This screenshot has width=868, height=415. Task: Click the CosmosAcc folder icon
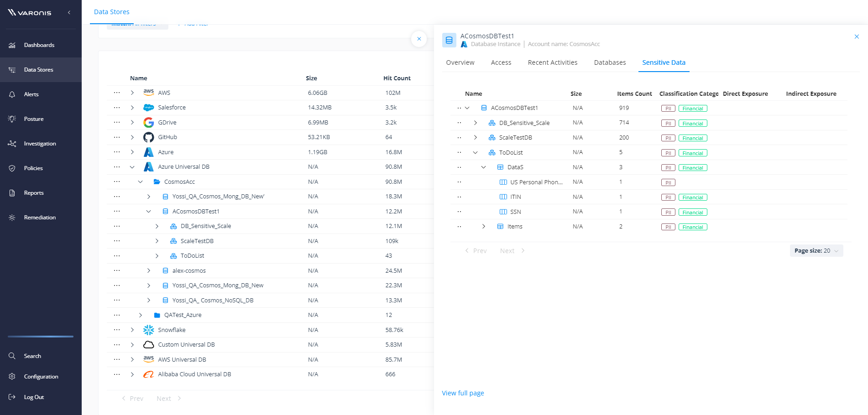click(157, 182)
